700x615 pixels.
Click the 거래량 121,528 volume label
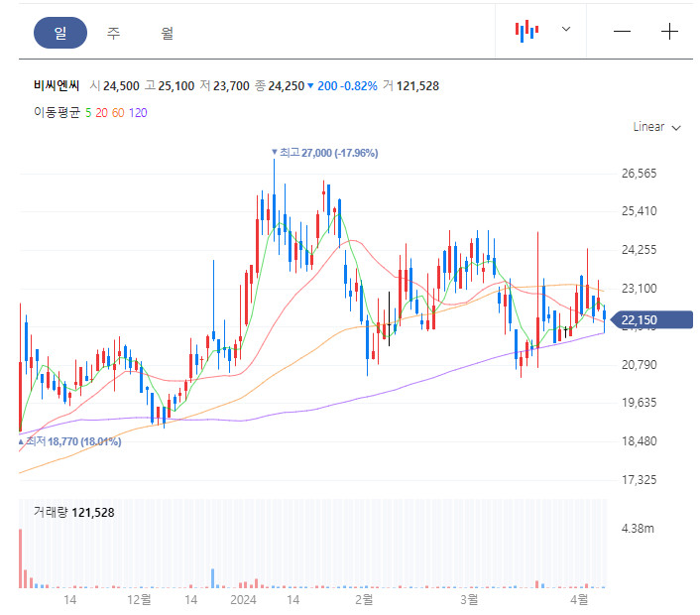click(74, 512)
